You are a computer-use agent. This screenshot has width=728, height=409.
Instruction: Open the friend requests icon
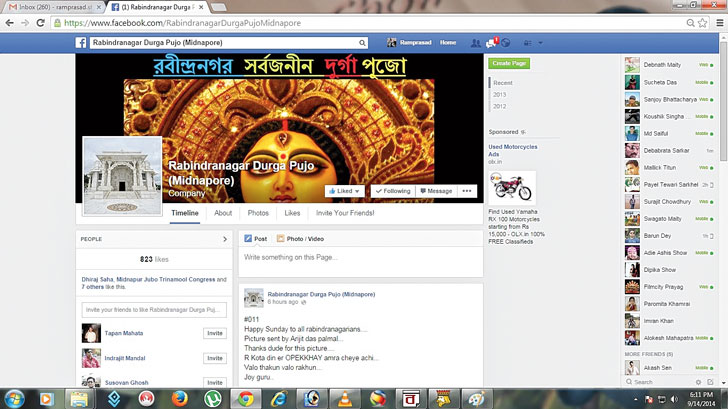(478, 44)
